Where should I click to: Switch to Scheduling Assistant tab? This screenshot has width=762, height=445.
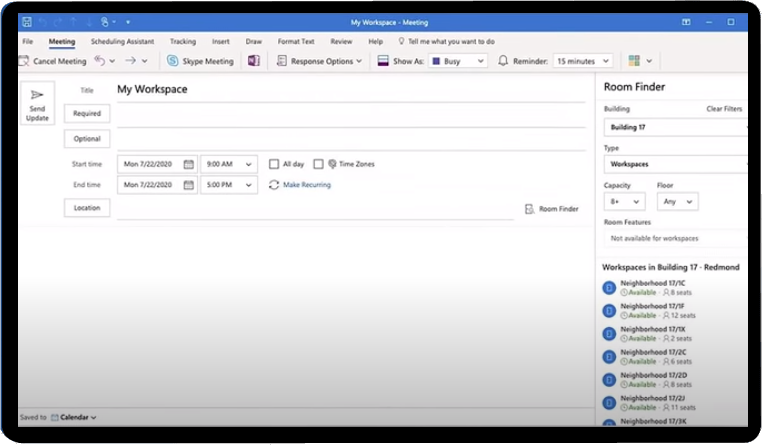(x=122, y=41)
